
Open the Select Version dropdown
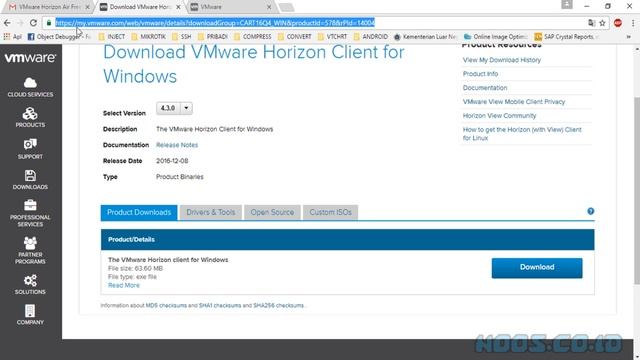(x=174, y=108)
